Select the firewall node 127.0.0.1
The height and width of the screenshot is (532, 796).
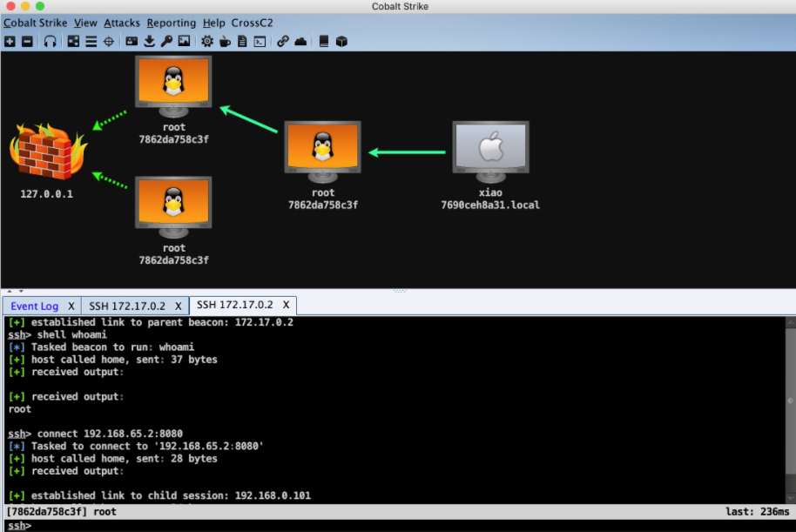tap(47, 152)
